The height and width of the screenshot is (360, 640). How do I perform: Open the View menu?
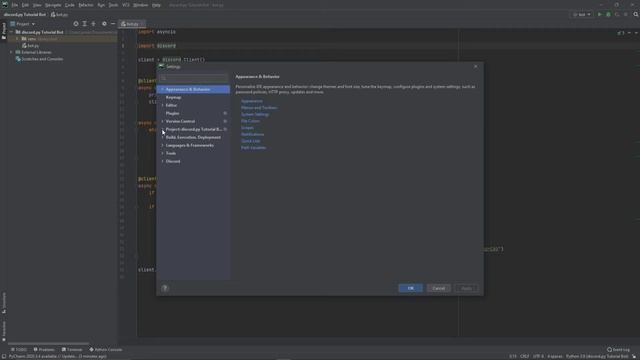[37, 5]
